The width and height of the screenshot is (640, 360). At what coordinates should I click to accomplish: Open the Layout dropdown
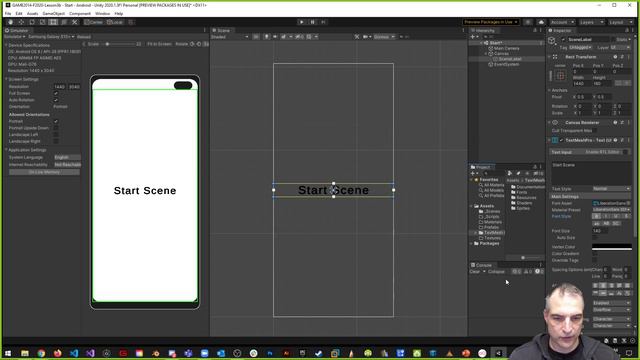620,22
